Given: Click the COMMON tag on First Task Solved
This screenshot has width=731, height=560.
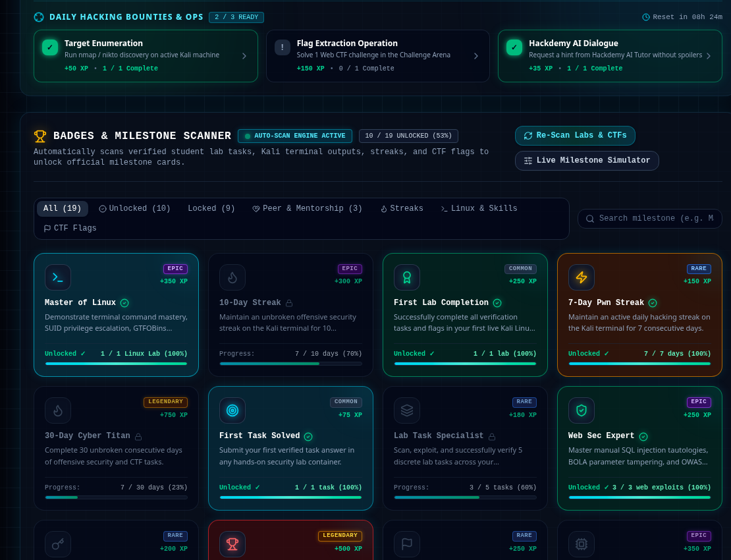Looking at the screenshot, I should (x=346, y=402).
